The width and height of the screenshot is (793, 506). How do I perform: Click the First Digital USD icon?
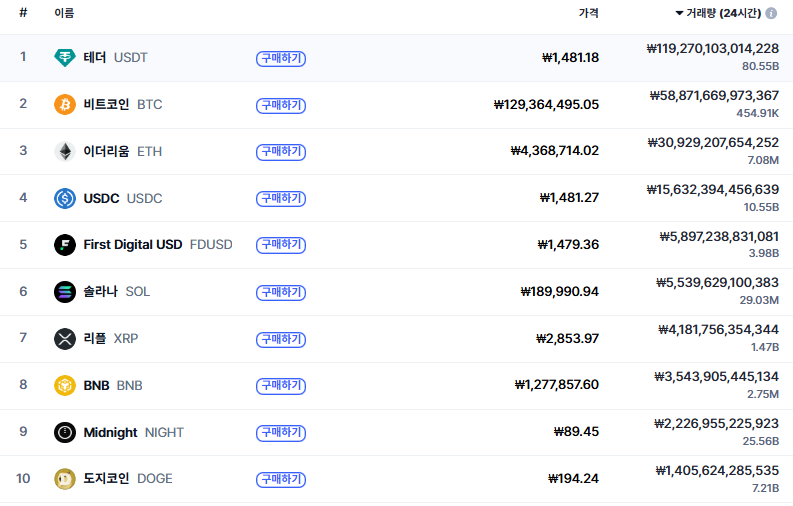(x=65, y=245)
